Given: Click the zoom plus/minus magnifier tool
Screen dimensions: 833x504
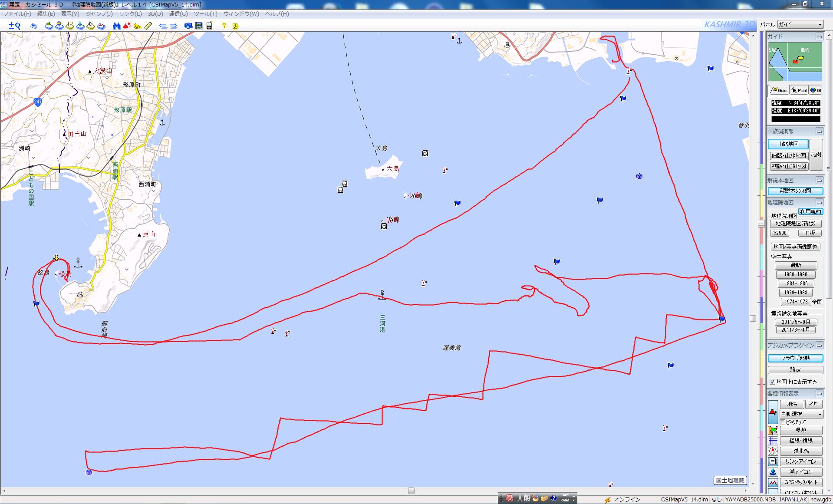Looking at the screenshot, I should pyautogui.click(x=15, y=26).
